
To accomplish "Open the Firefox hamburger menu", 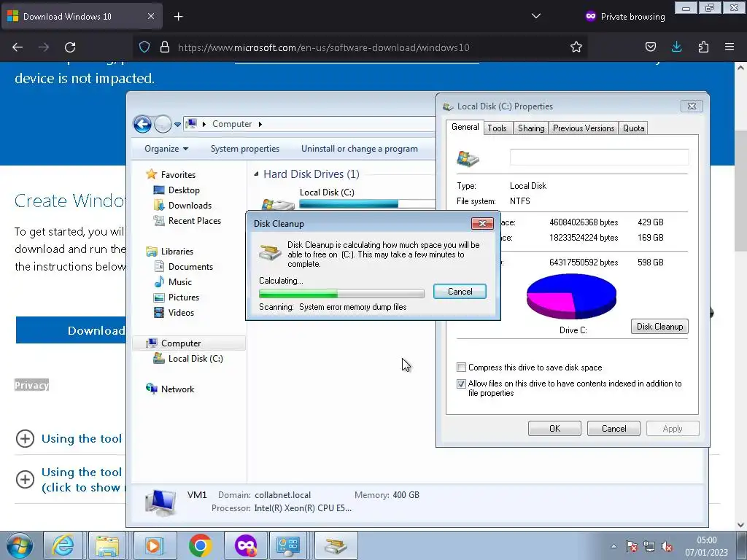I will 729,47.
